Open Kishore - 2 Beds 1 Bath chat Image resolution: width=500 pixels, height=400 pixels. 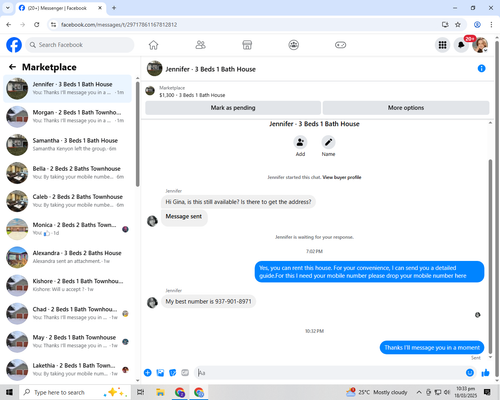point(68,285)
